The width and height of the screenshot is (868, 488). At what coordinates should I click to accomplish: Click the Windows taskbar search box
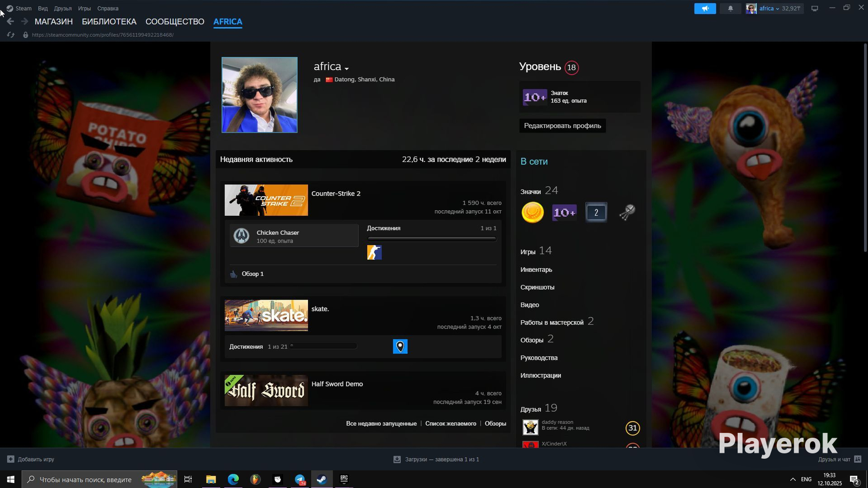pyautogui.click(x=99, y=479)
